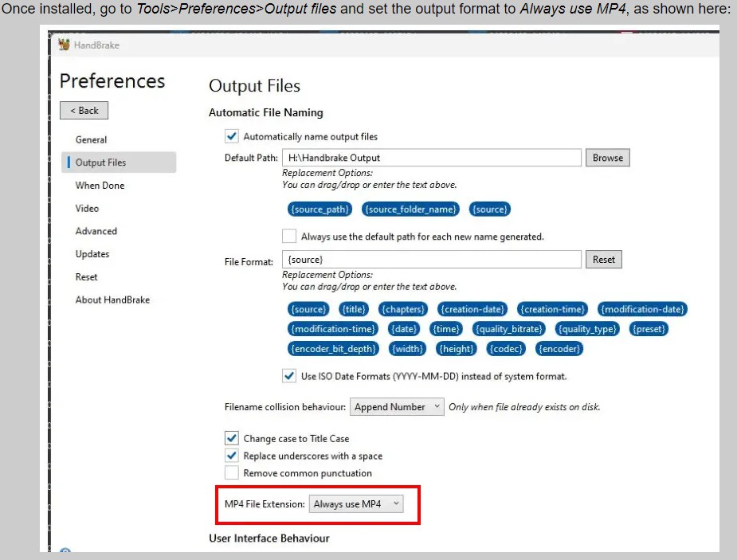Show the About HandBrake page
Viewport: 737px width, 560px height.
112,300
